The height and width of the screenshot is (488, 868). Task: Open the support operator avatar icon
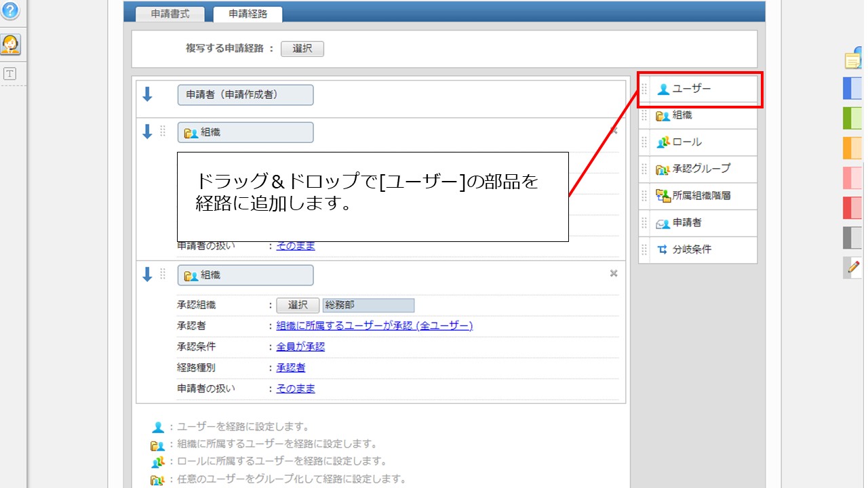[10, 45]
